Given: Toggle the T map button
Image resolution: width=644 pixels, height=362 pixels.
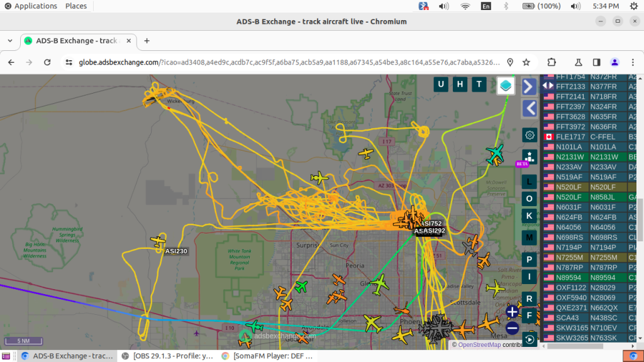Looking at the screenshot, I should click(479, 85).
